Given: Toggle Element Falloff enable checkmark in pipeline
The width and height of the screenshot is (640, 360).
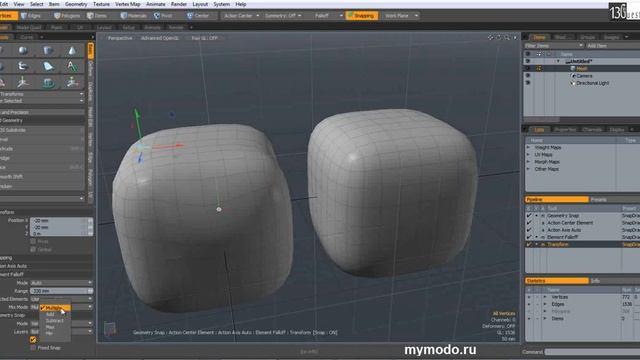Looking at the screenshot, I should 529,237.
